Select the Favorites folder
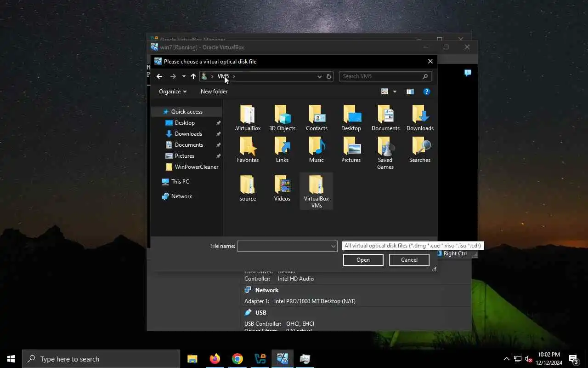This screenshot has height=368, width=588. (248, 150)
